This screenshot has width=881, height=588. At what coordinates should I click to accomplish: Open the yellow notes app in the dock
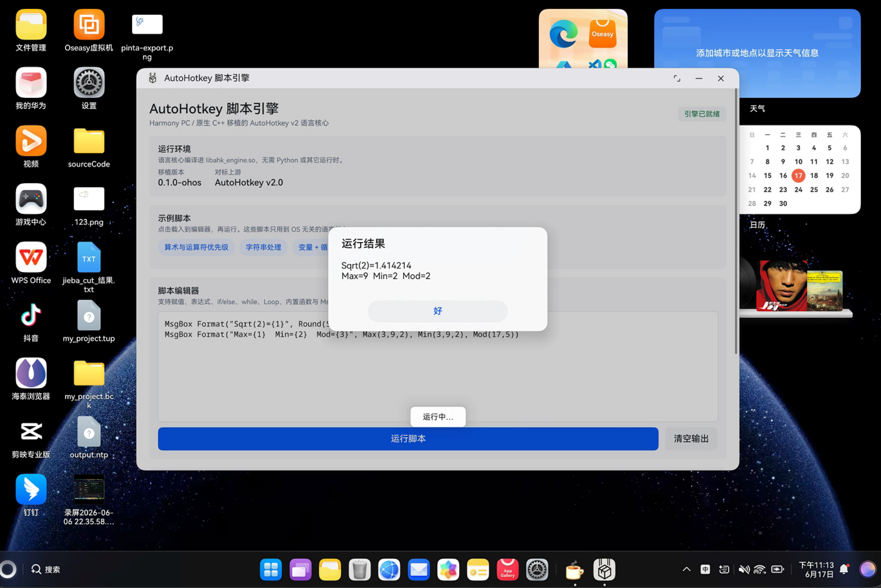pyautogui.click(x=478, y=569)
